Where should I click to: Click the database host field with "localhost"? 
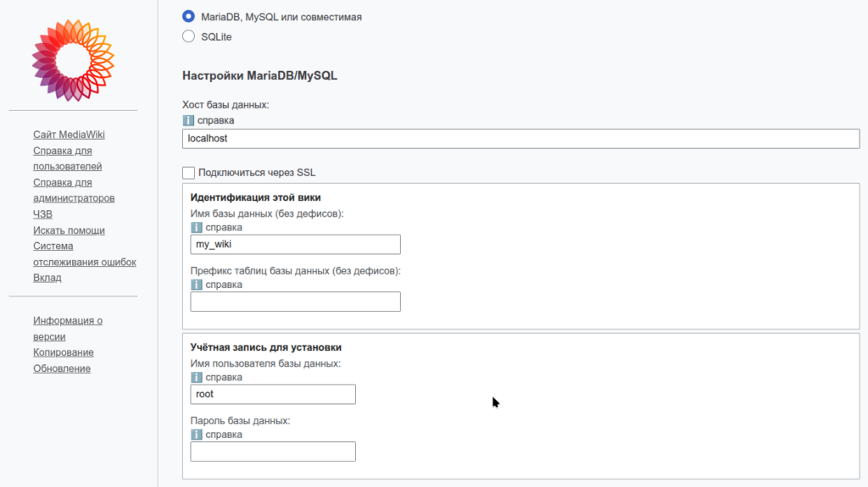pyautogui.click(x=520, y=138)
